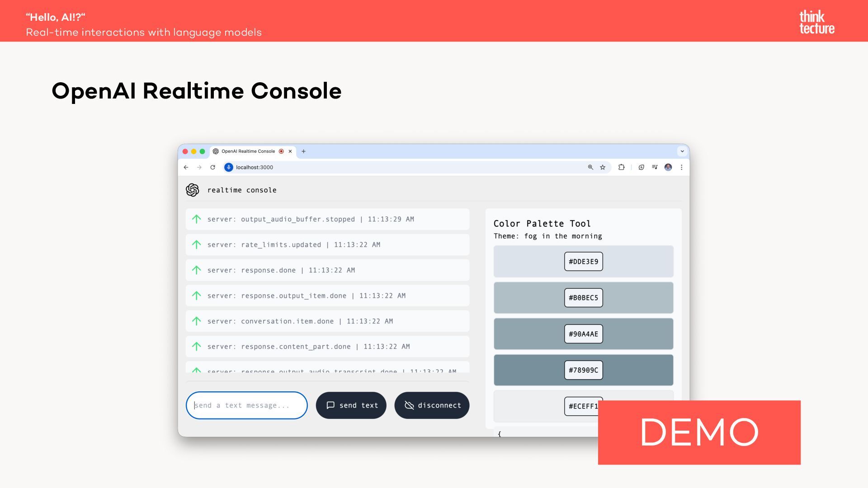Screen dimensions: 868x488
Task: Open the Chrome profile avatar
Action: coord(668,167)
